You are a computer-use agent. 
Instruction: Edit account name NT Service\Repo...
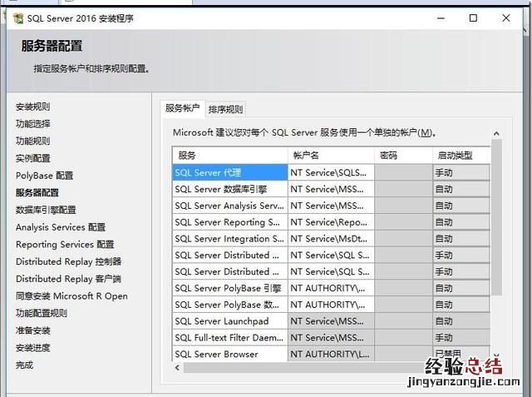pos(331,222)
